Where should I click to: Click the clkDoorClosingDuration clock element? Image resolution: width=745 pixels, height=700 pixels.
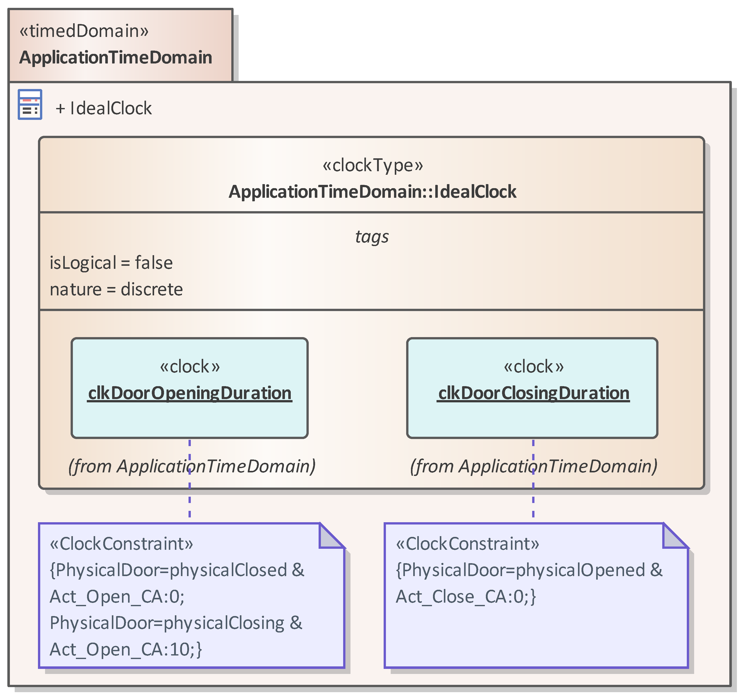pyautogui.click(x=534, y=393)
